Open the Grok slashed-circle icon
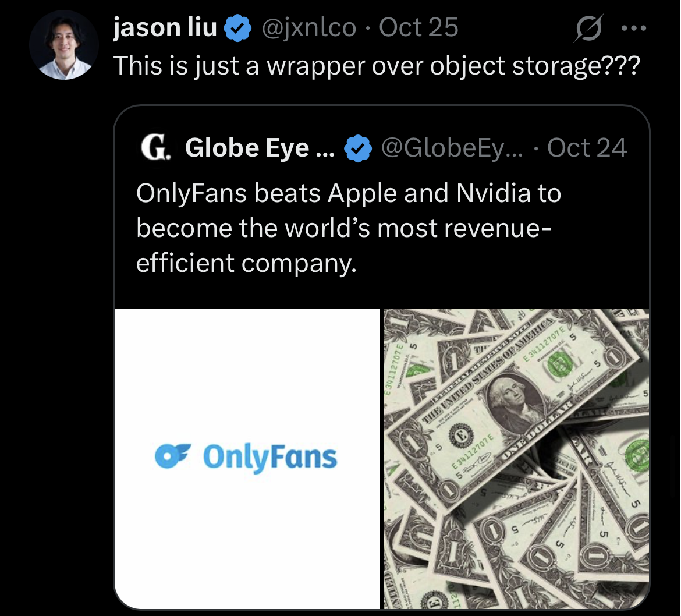Screen dimensions: 681x616 [588, 29]
